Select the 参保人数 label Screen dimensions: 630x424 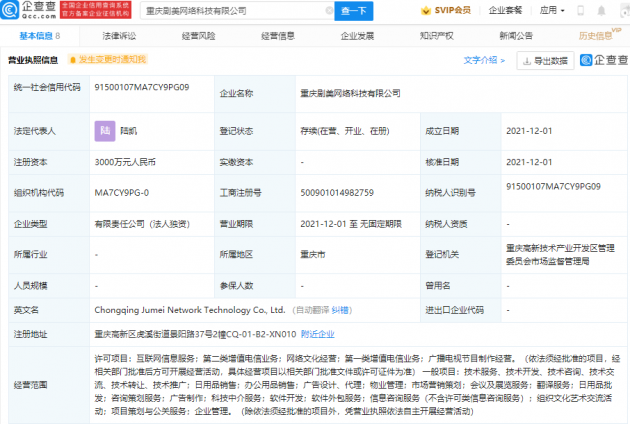pos(236,286)
